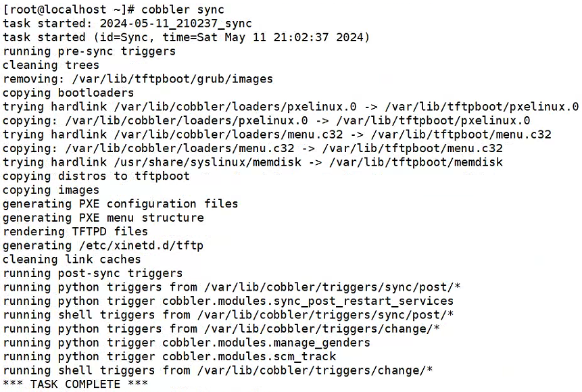Viewport: 582px width, 392px height.
Task: Click the cobbler.modules.manage_genders text
Action: click(x=266, y=343)
